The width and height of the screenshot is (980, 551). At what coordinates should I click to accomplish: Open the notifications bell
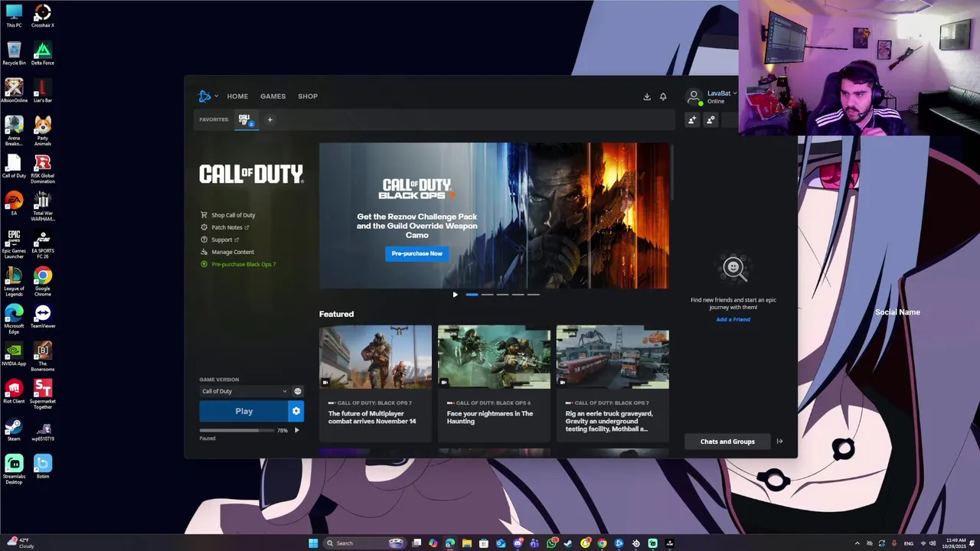tap(663, 96)
